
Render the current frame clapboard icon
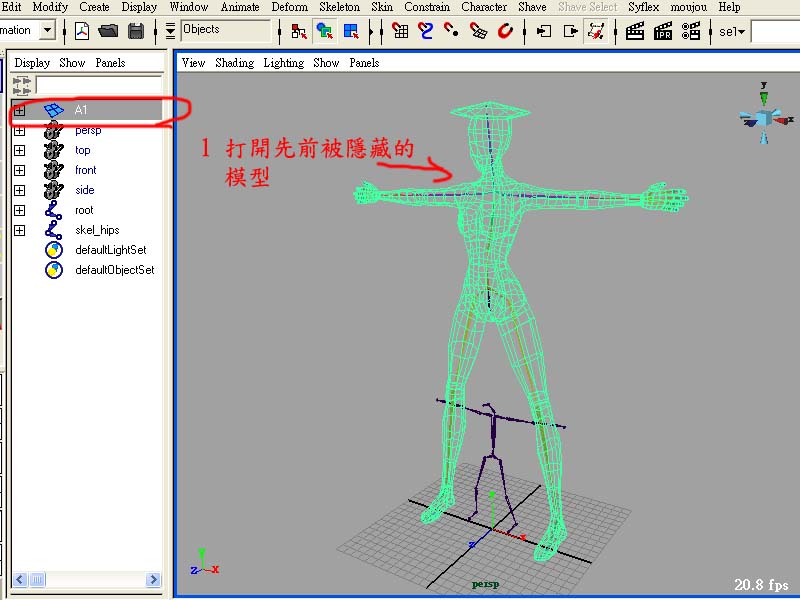[635, 31]
